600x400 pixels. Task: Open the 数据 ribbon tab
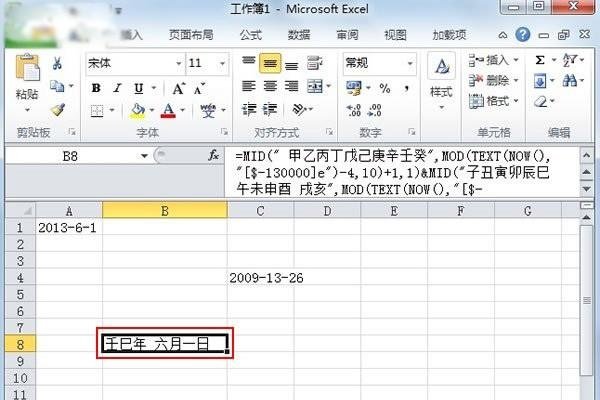pyautogui.click(x=299, y=35)
